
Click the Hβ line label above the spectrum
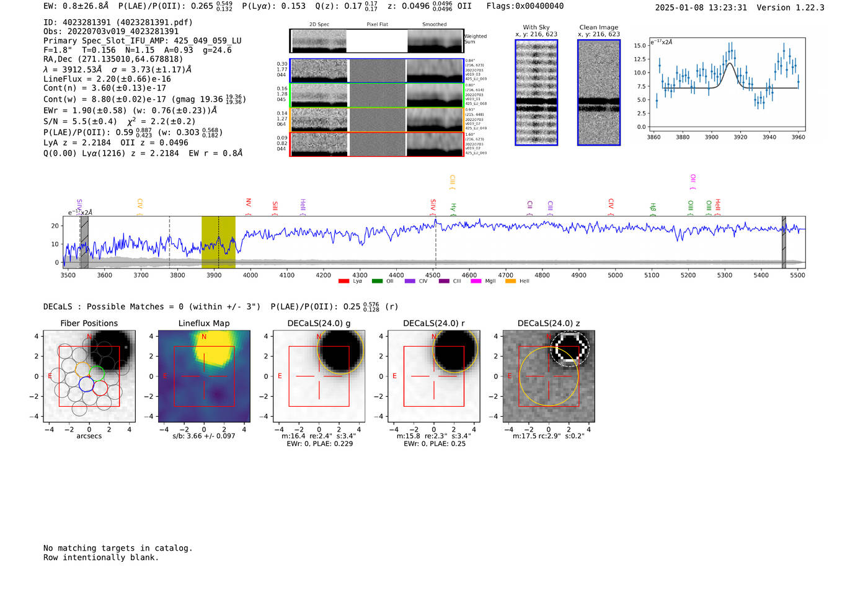coord(653,208)
